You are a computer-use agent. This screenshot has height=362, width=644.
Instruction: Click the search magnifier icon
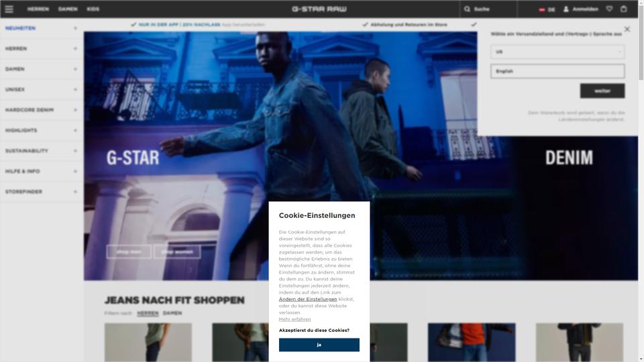coord(467,9)
